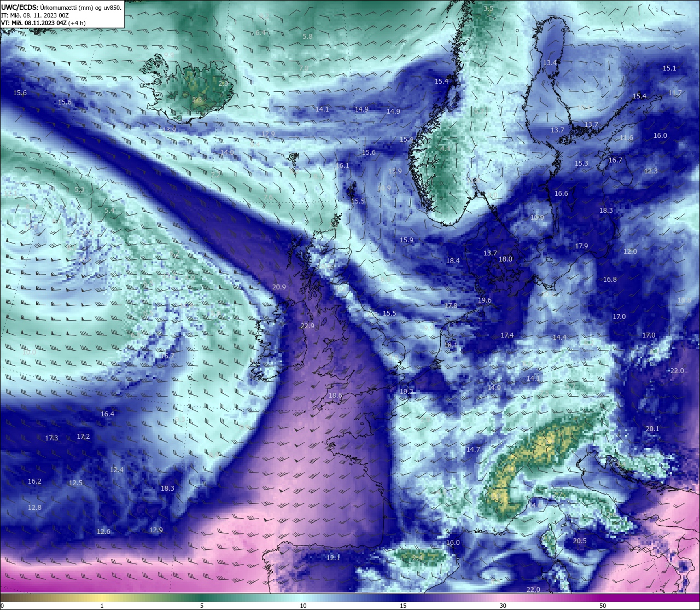Select the value 11.7
The image size is (700, 610).
(675, 92)
